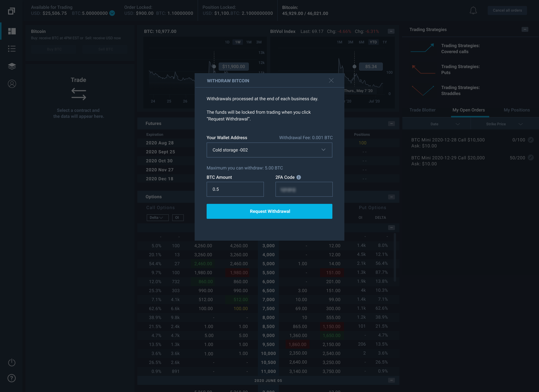Collapse the Futures panel
This screenshot has width=539, height=392.
(x=391, y=124)
